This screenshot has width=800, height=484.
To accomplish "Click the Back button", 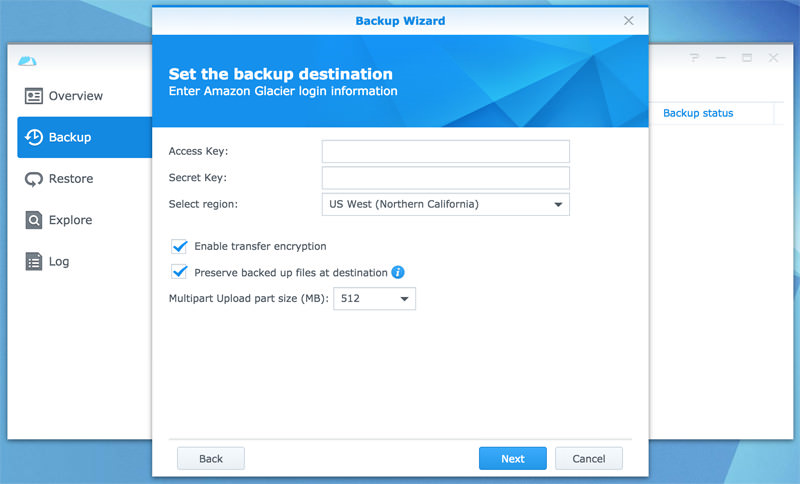I will point(211,458).
